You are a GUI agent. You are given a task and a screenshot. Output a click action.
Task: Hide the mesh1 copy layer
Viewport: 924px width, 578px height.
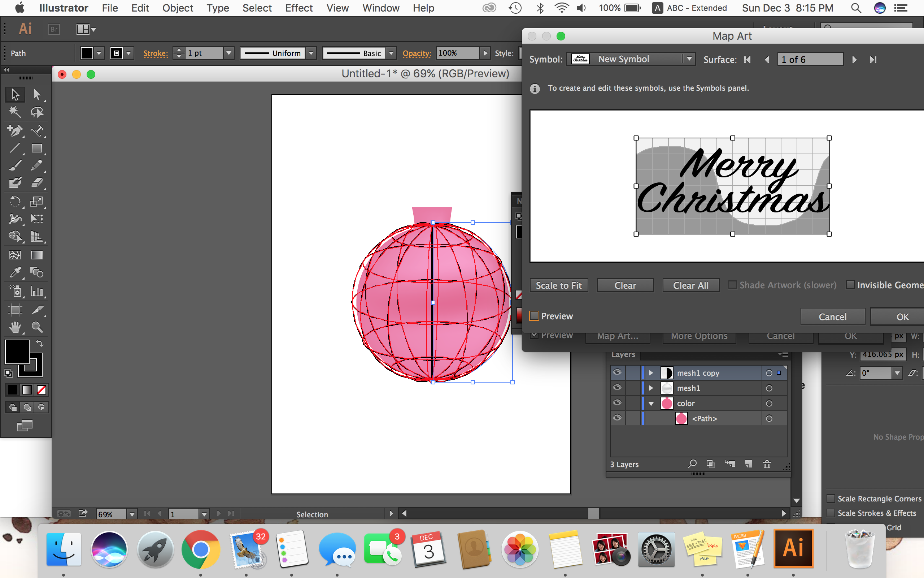(x=617, y=372)
